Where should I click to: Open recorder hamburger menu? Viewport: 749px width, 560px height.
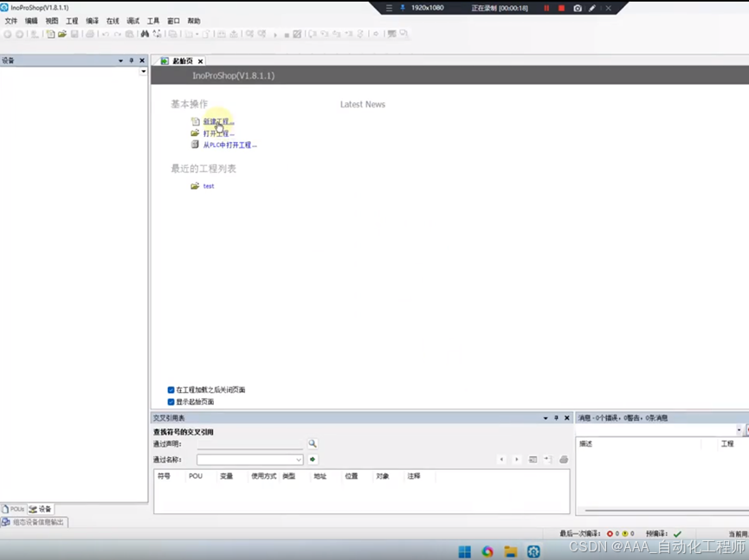point(389,8)
